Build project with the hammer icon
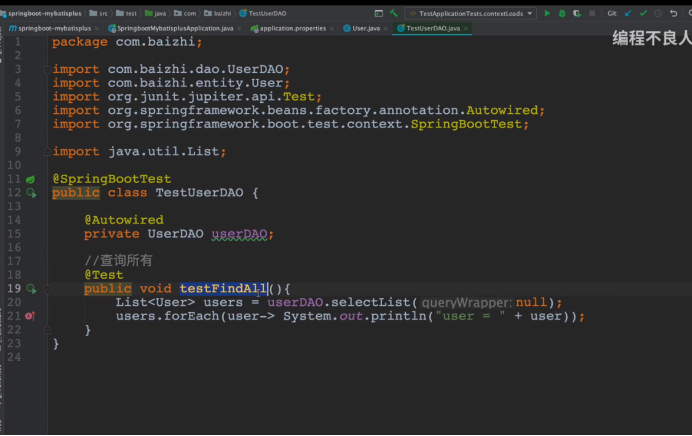692x436 pixels. (395, 13)
